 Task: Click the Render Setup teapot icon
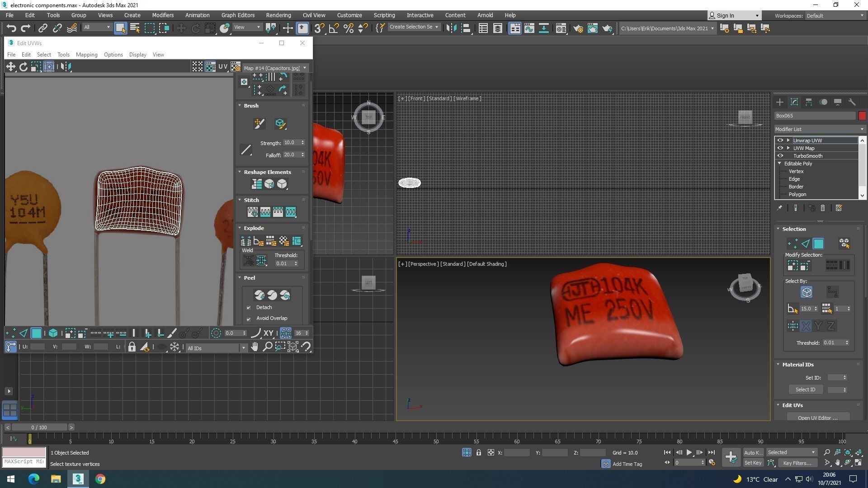(578, 28)
